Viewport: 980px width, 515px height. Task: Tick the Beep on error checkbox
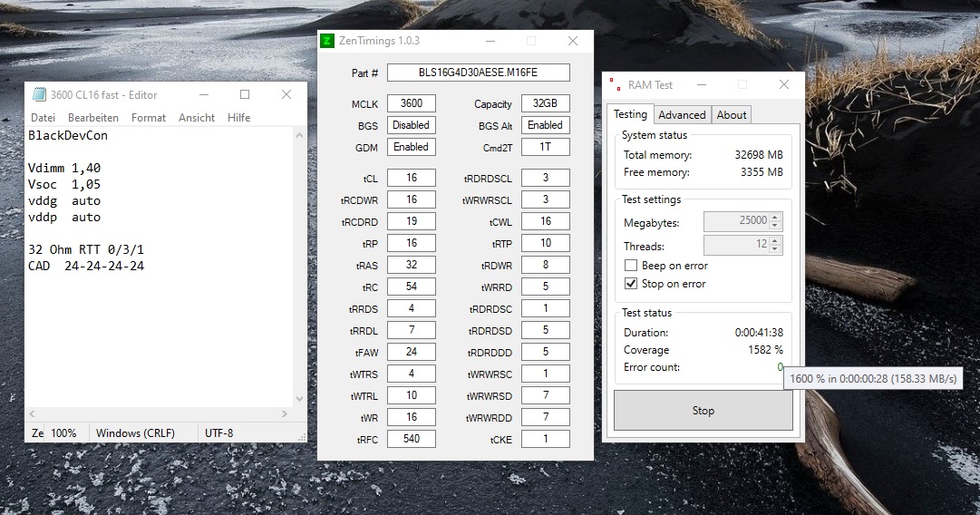click(x=631, y=265)
